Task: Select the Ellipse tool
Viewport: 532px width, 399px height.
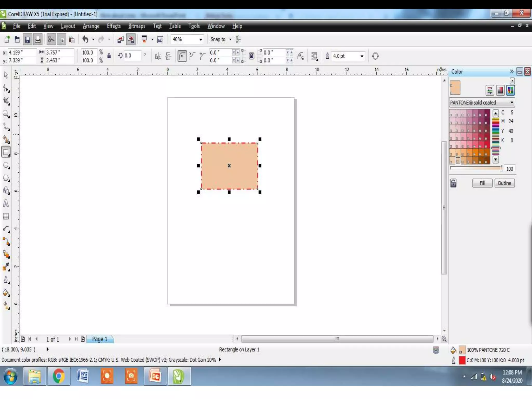Action: 6,165
